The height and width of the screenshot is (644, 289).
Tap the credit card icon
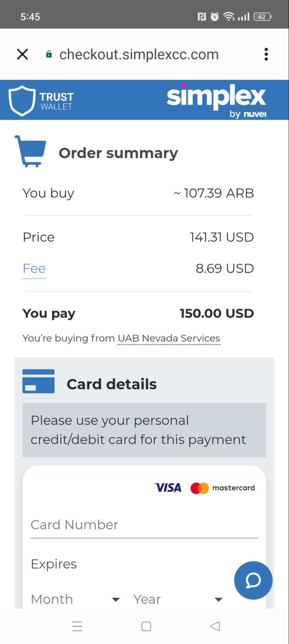[x=38, y=381]
